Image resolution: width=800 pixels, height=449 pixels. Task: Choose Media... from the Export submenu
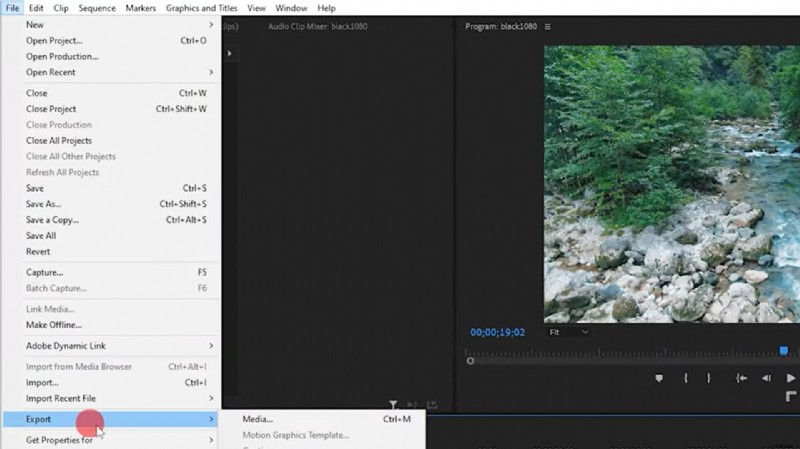[x=258, y=419]
